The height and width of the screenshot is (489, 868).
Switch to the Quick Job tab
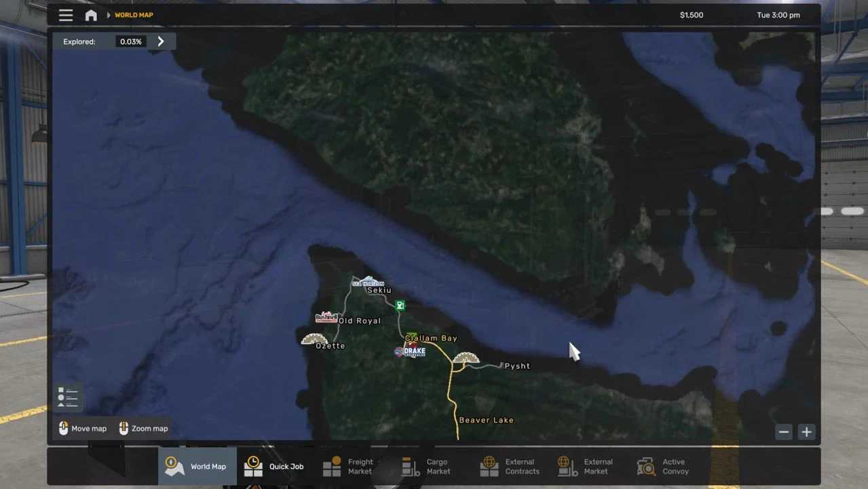coord(274,467)
